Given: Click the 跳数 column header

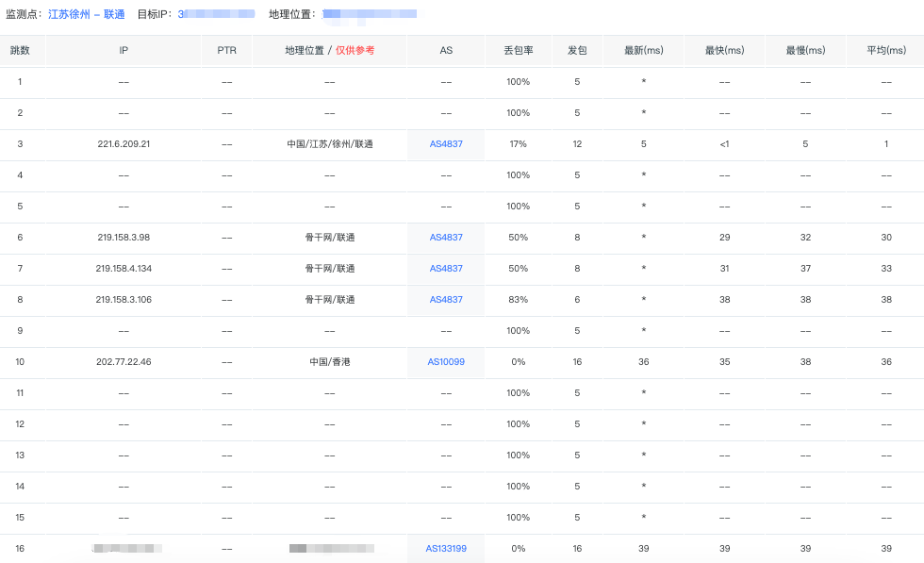Looking at the screenshot, I should point(21,50).
